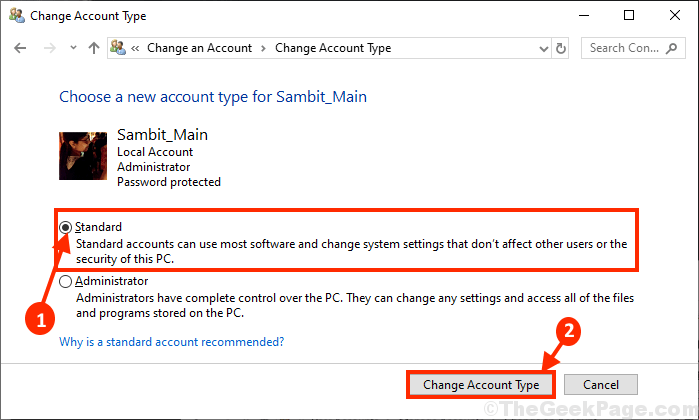This screenshot has height=420, width=699.
Task: Open Why is a standard account recommended link
Action: click(172, 342)
